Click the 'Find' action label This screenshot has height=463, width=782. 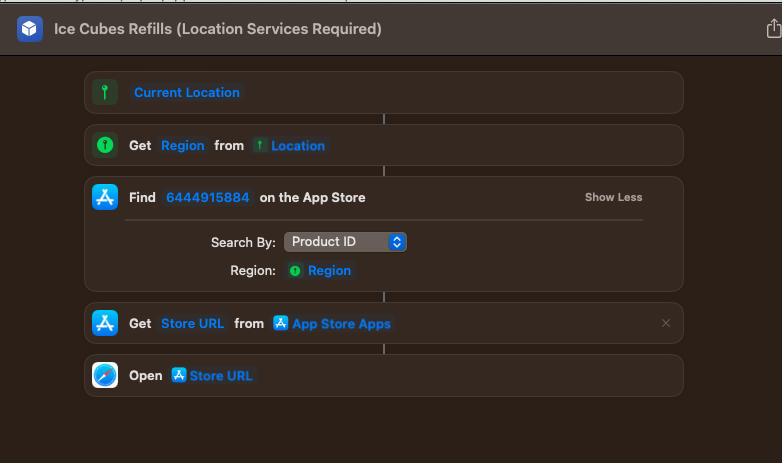pos(142,198)
